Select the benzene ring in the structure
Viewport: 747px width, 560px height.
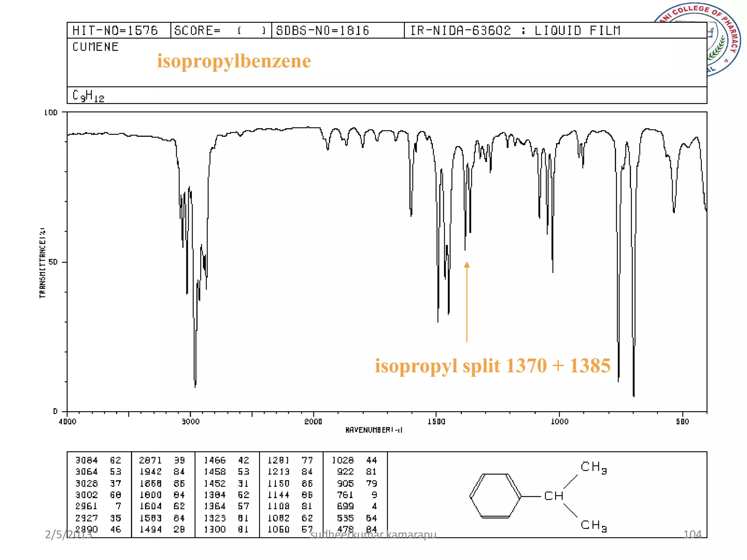495,496
